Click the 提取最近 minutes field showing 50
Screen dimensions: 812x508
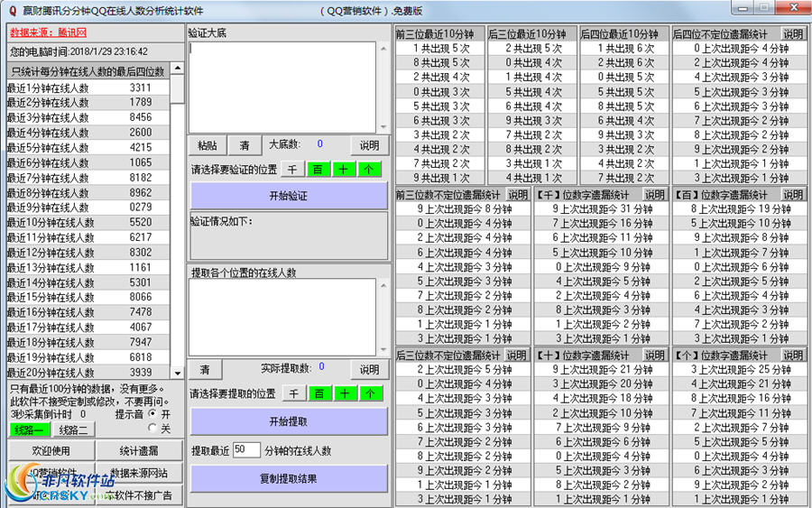(246, 449)
